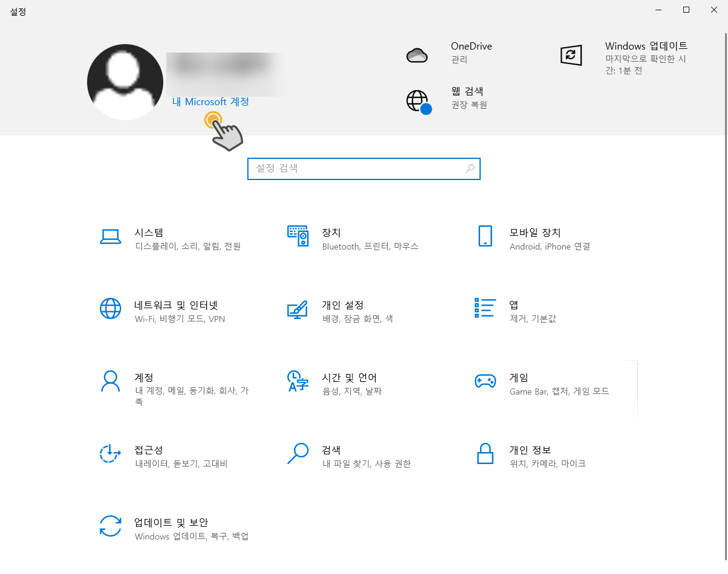Click 내 파일 찾기, 사용 권한 description

(366, 464)
